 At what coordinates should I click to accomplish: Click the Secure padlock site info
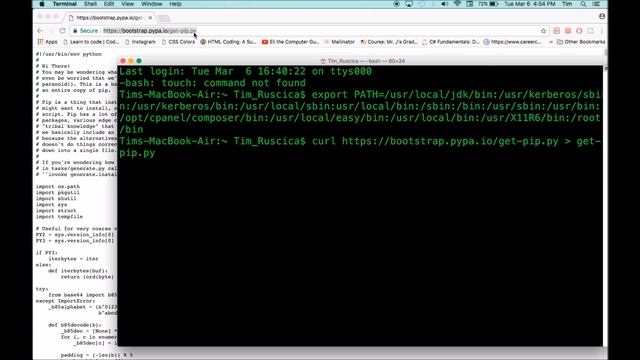85,31
